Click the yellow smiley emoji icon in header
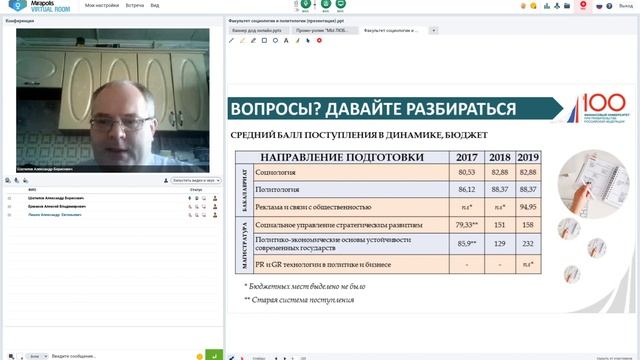Image resolution: width=640 pixels, height=360 pixels. coord(533,6)
